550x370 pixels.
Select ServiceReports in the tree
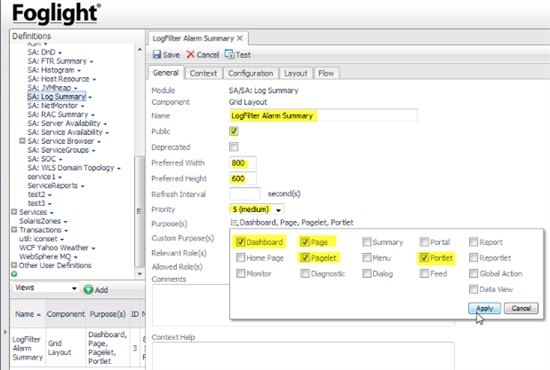53,185
